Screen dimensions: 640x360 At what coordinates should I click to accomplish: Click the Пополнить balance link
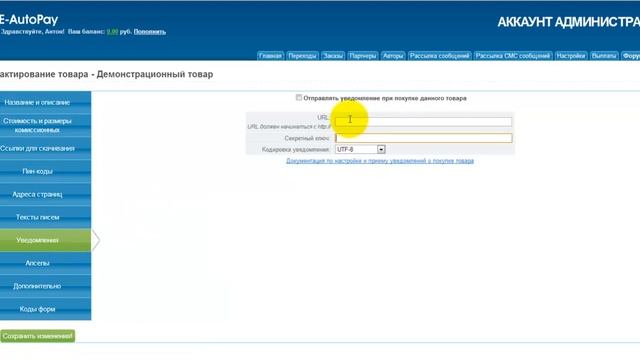tap(149, 31)
